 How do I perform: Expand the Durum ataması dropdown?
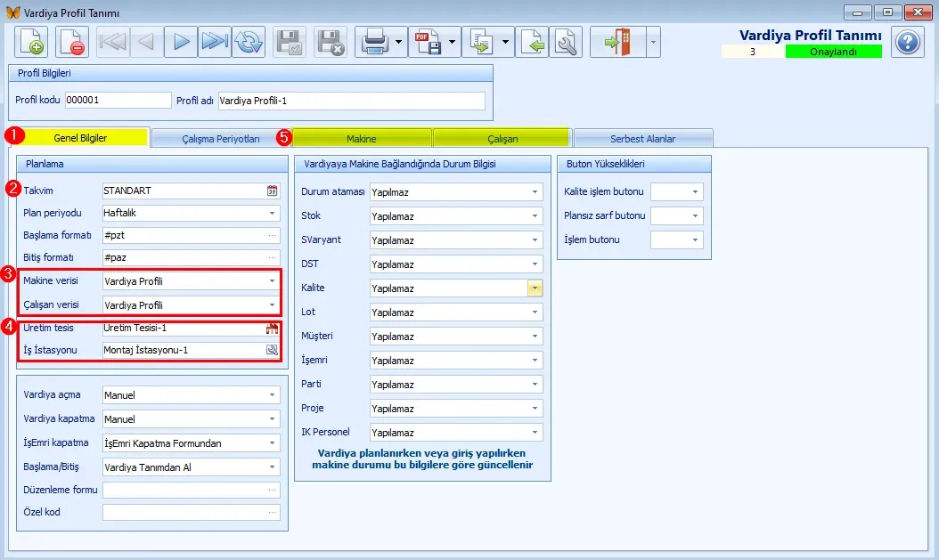(x=535, y=192)
